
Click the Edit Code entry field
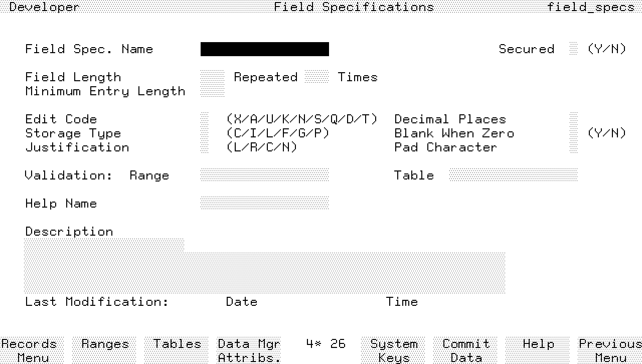coord(204,119)
